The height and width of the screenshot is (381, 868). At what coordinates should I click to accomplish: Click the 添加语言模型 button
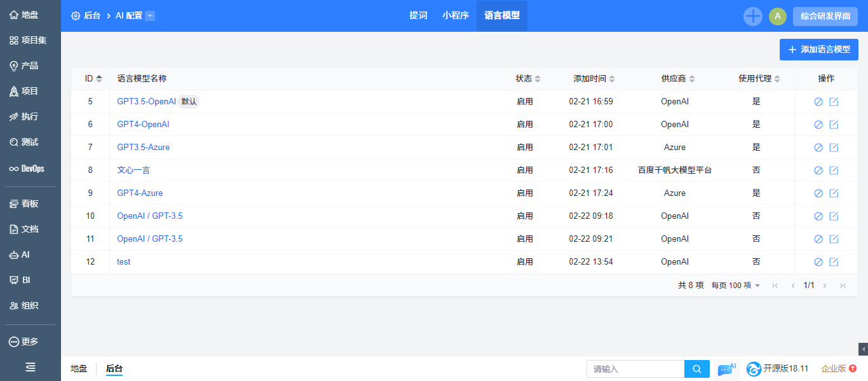coord(818,50)
